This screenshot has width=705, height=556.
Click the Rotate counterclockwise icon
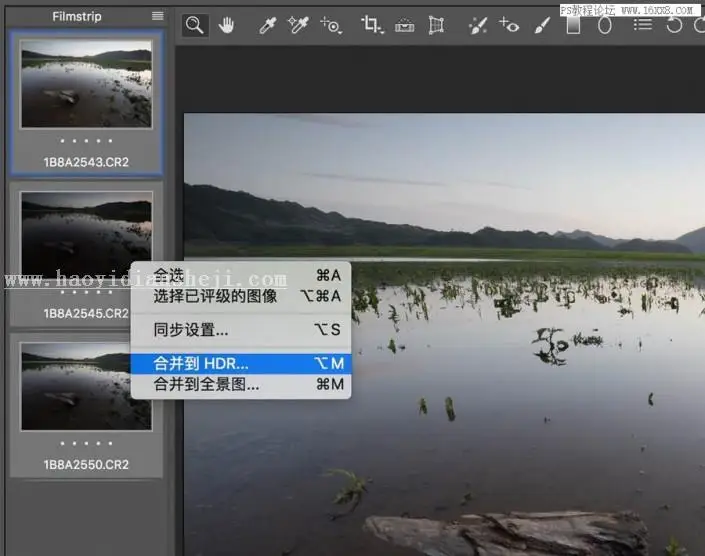click(674, 25)
